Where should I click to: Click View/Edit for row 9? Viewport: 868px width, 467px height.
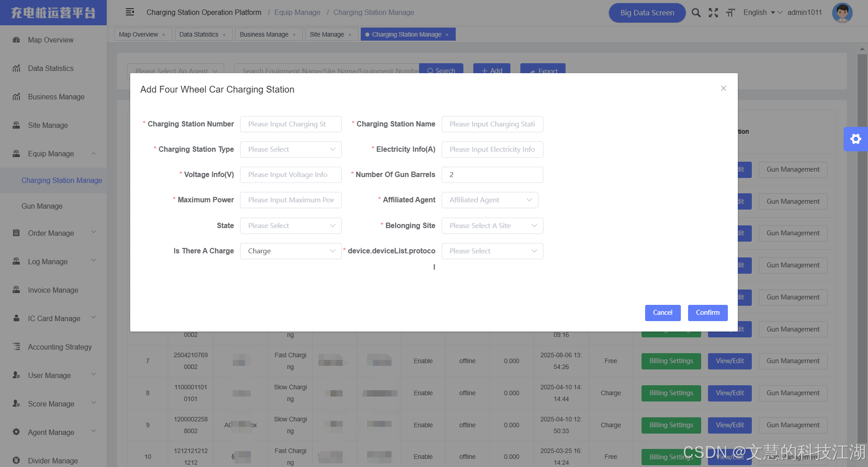pos(730,425)
